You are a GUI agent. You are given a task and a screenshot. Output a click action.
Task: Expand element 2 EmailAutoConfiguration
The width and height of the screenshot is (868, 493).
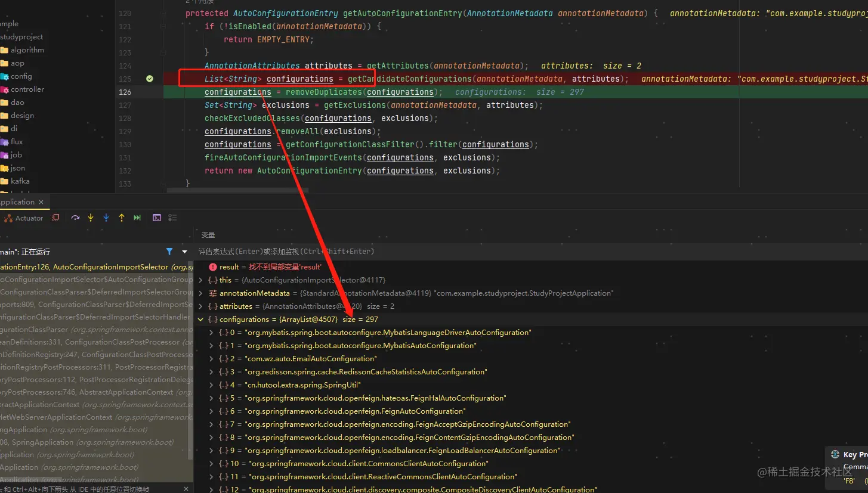point(211,359)
